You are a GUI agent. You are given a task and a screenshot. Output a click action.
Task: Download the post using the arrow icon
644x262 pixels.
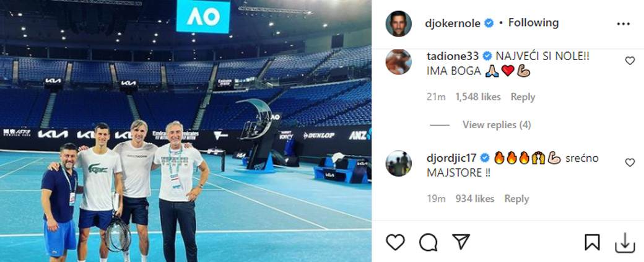(x=625, y=243)
